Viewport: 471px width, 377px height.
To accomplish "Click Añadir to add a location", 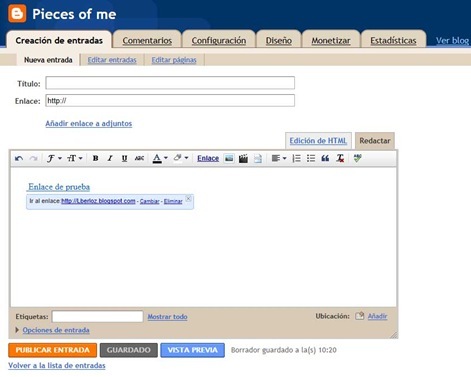I will pyautogui.click(x=377, y=316).
